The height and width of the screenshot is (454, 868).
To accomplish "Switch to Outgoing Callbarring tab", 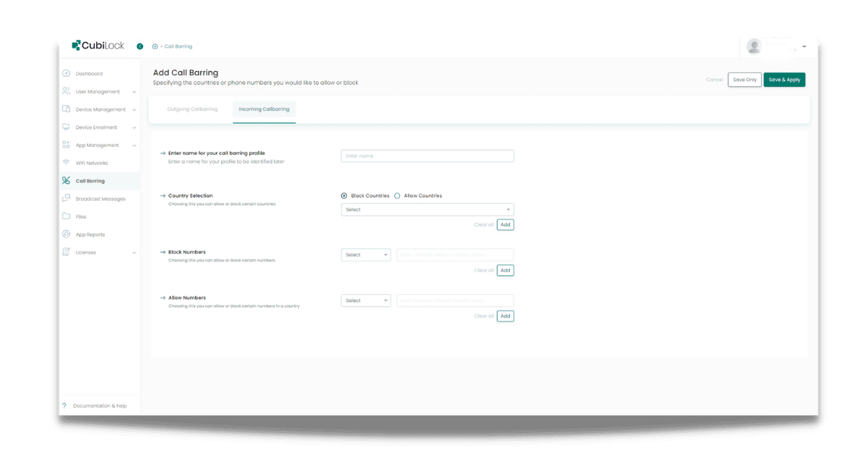I will (192, 109).
